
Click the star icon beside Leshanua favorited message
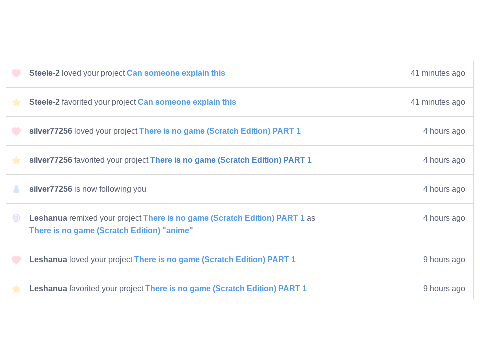click(16, 288)
